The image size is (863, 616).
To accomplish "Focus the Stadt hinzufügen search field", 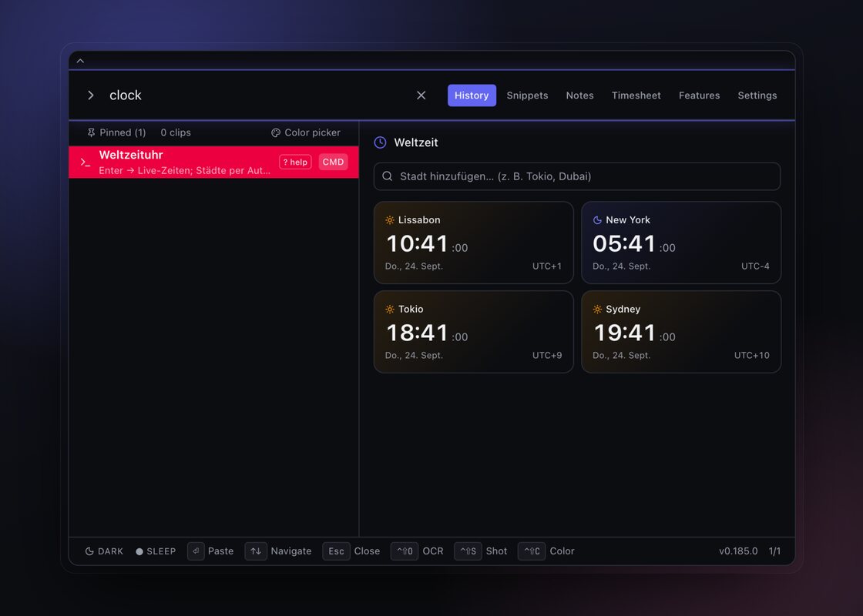I will pos(577,176).
